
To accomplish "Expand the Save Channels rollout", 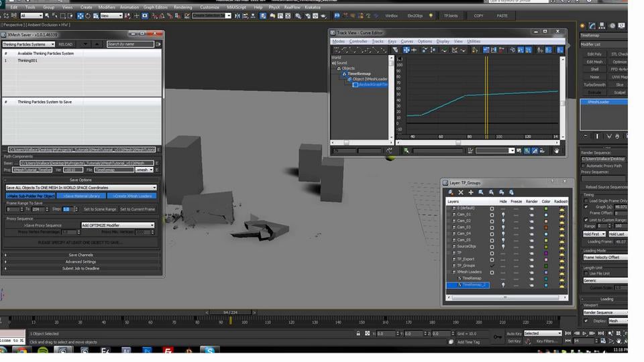I will 81,255.
